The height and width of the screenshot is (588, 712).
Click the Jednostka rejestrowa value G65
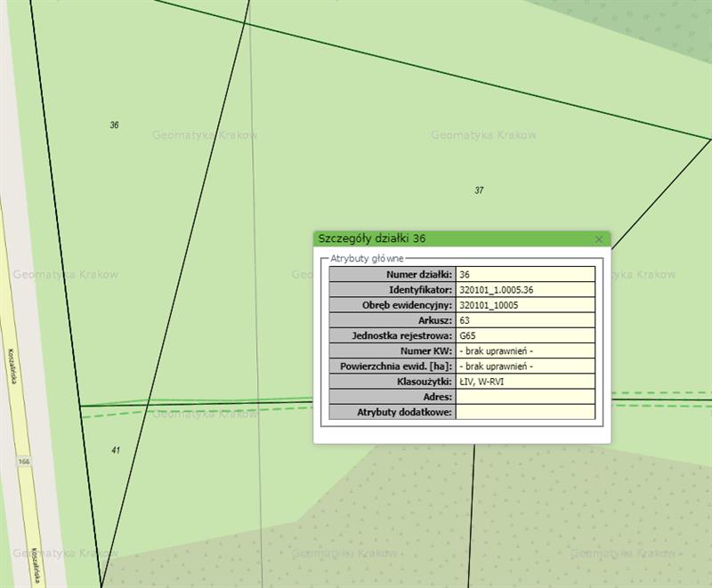525,336
